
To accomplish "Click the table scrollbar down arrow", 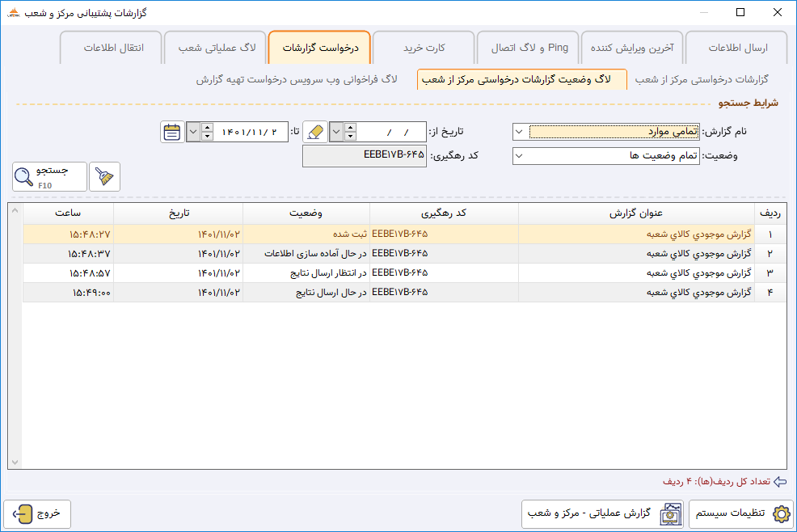I will (15, 462).
